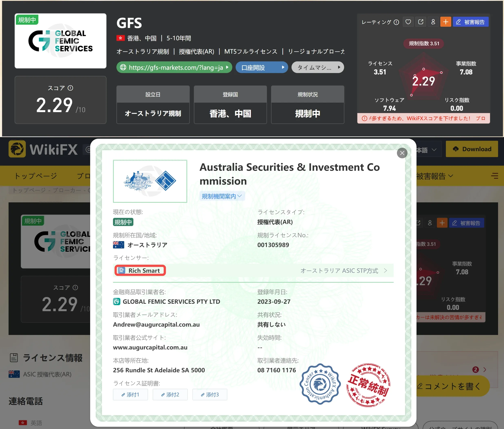Screen dimensions: 504x429
Task: Open トップページ in the yellow nav bar
Action: tap(36, 176)
